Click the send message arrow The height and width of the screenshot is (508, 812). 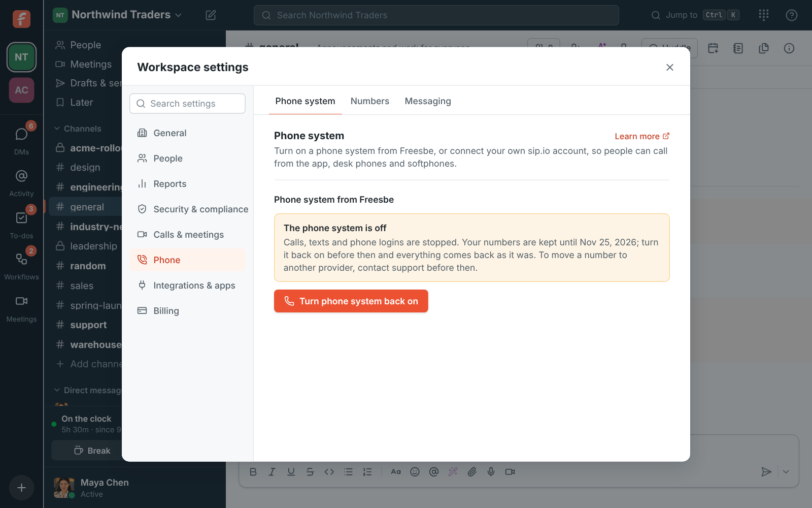[766, 472]
